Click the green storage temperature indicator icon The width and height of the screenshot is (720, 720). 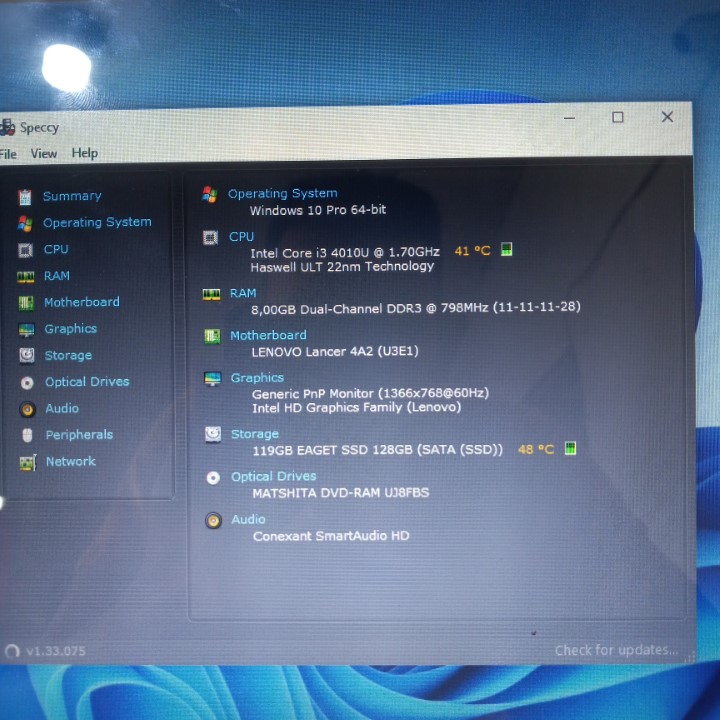[570, 449]
